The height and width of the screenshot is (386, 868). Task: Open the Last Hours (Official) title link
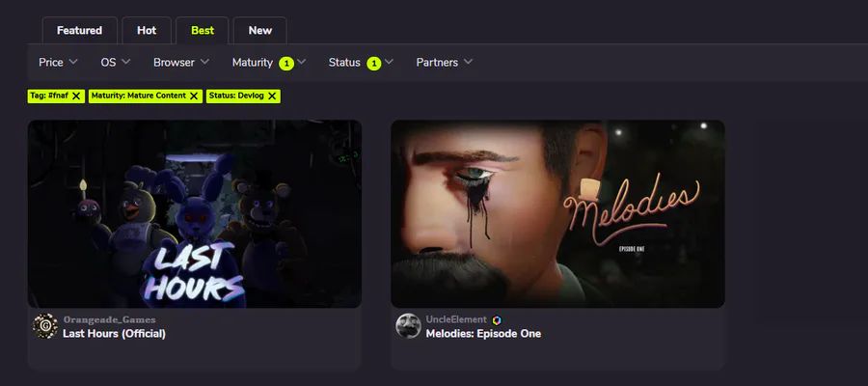pos(114,334)
